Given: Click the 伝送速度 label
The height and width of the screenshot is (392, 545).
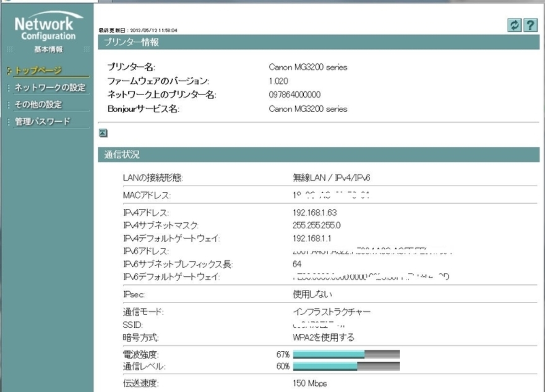Looking at the screenshot, I should pos(141,383).
